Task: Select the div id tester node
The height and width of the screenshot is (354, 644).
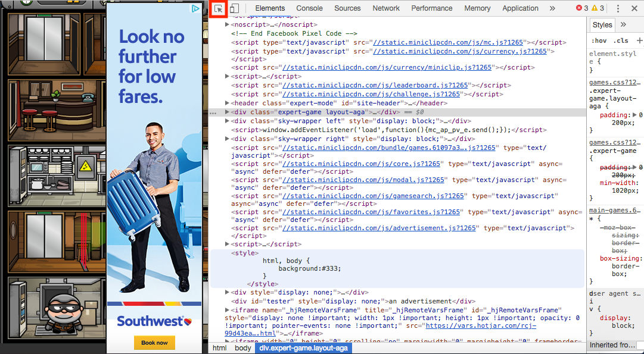Action: (353, 301)
